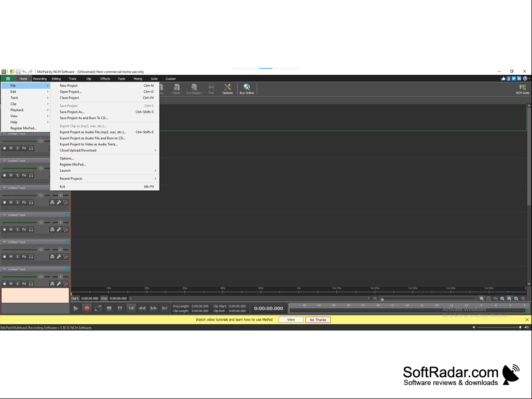Viewport: 532px width, 399px height.
Task: Click the wrench settings icon on the third track
Action: click(x=59, y=202)
